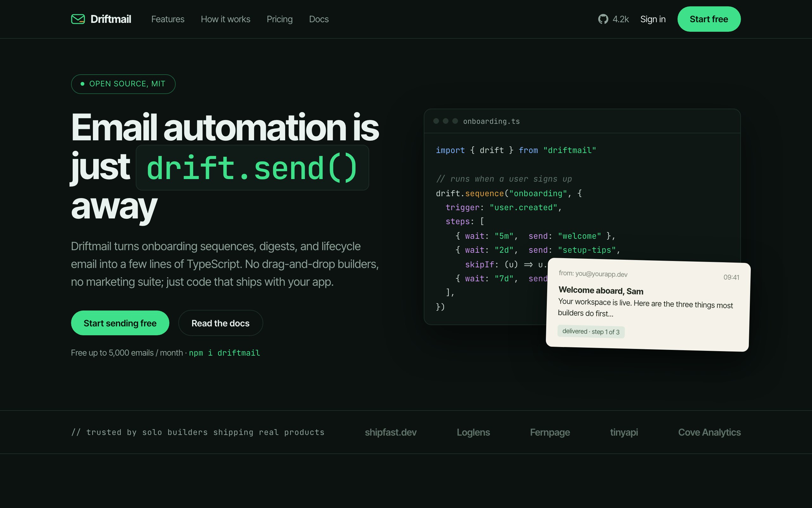Screen dimensions: 812x508
Task: Open the Features nav item
Action: pos(168,19)
